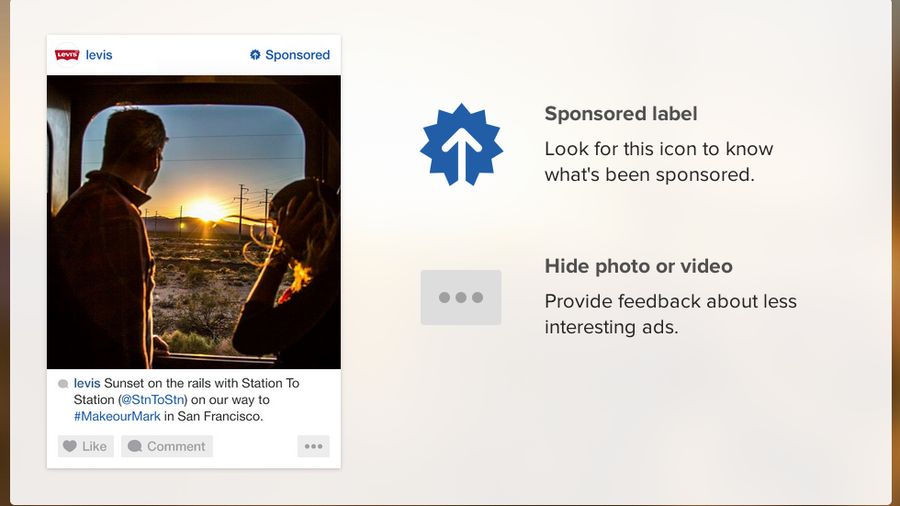This screenshot has height=506, width=900.
Task: Open the sunset train window photo
Action: click(193, 222)
